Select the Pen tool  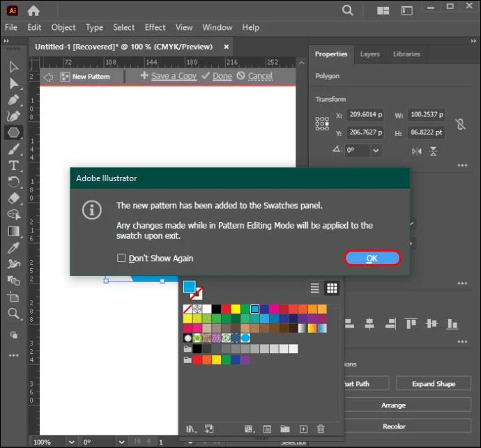coord(13,100)
